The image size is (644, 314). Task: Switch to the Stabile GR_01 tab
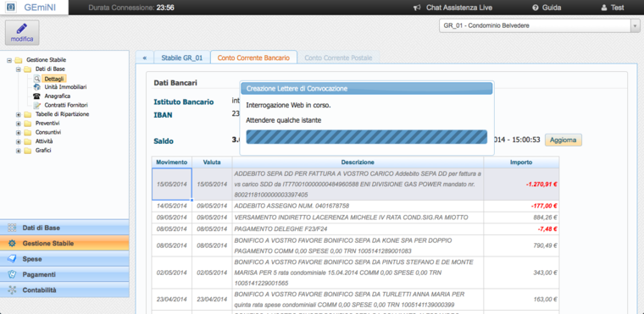coord(182,58)
